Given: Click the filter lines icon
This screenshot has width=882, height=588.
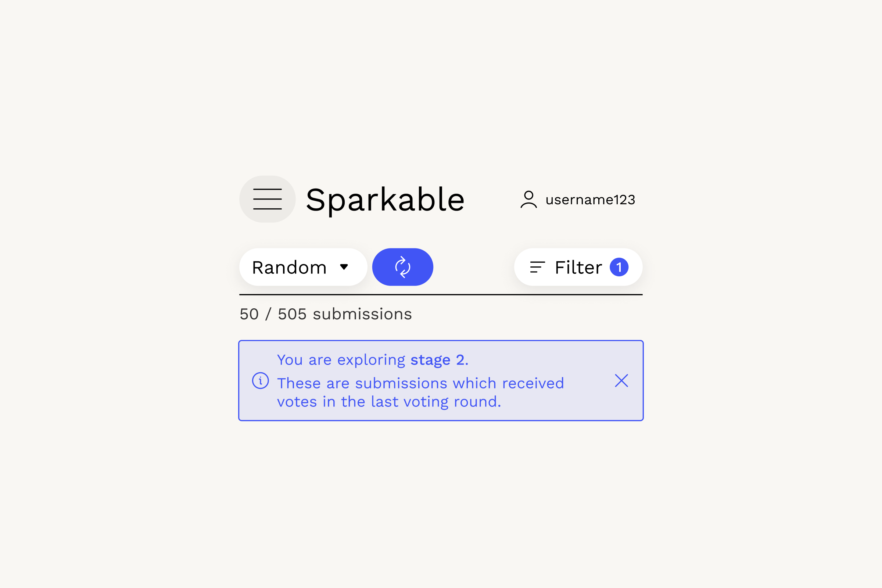Looking at the screenshot, I should 537,268.
